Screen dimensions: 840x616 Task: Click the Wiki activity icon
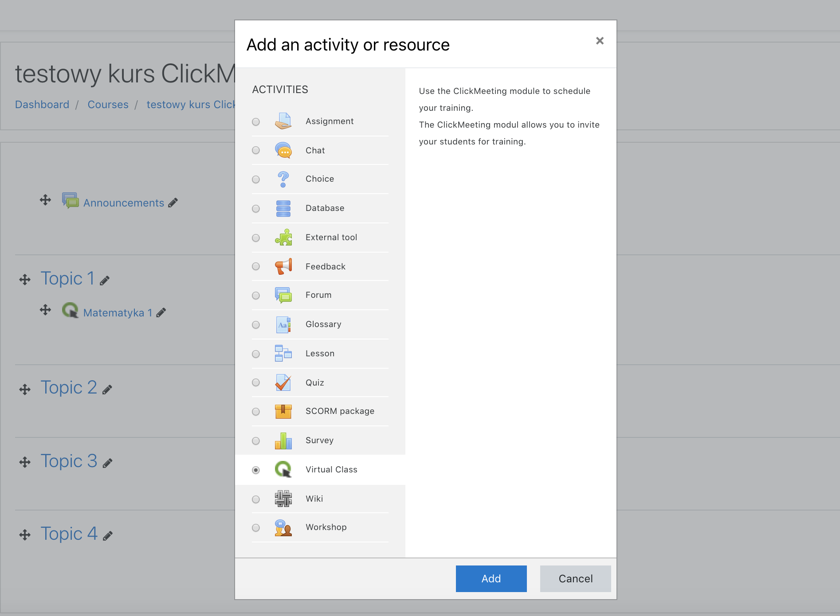(283, 499)
